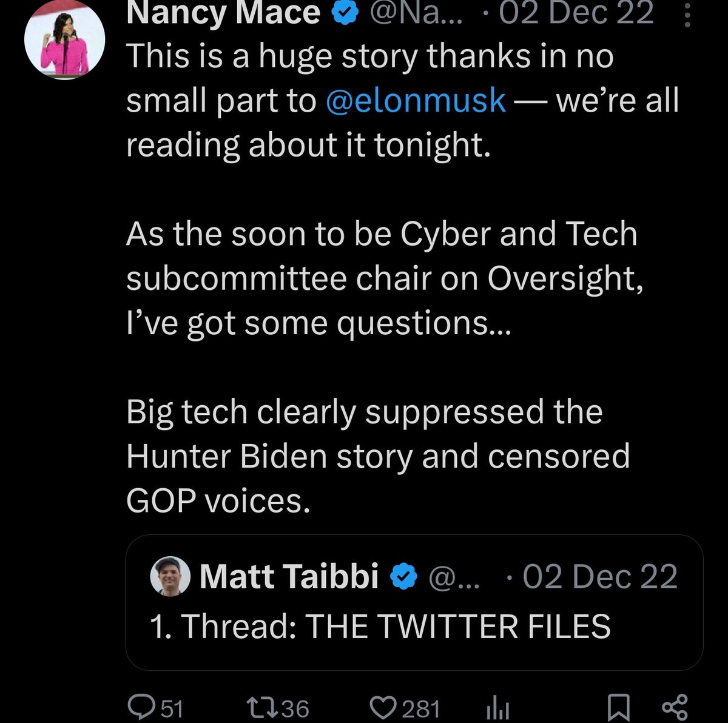Tap the 02 Dec 22 tweet timestamp

click(575, 13)
